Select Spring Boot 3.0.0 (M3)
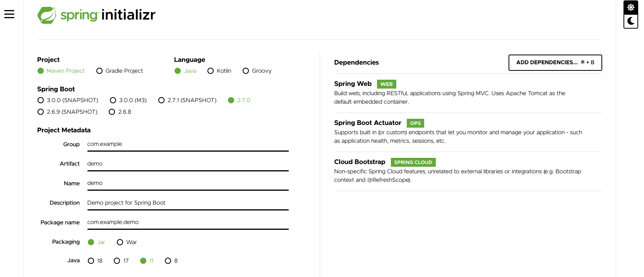Image resolution: width=644 pixels, height=277 pixels. tap(128, 100)
